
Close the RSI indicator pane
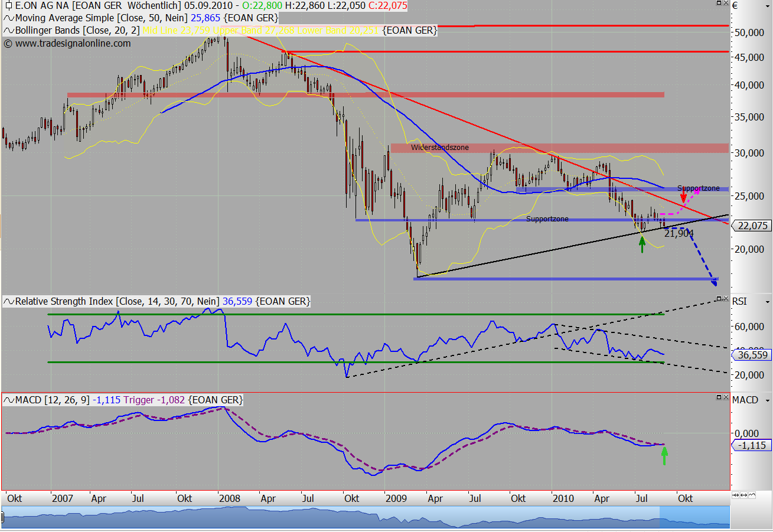(726, 299)
